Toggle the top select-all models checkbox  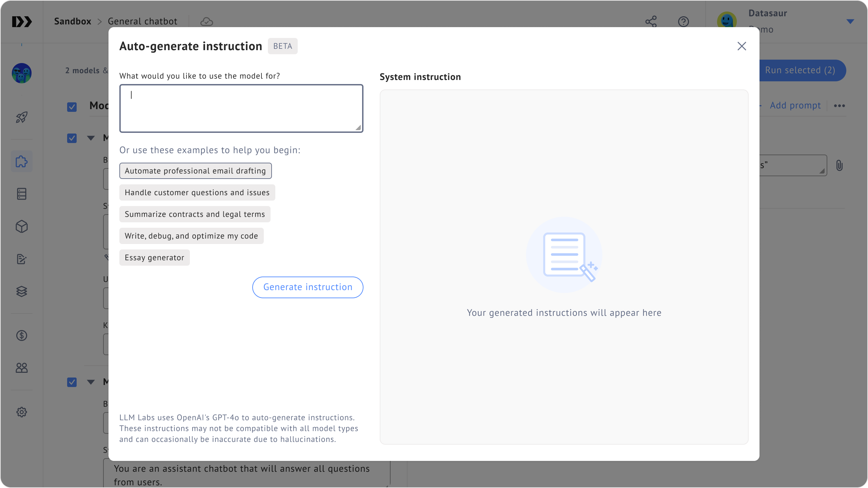(x=72, y=107)
